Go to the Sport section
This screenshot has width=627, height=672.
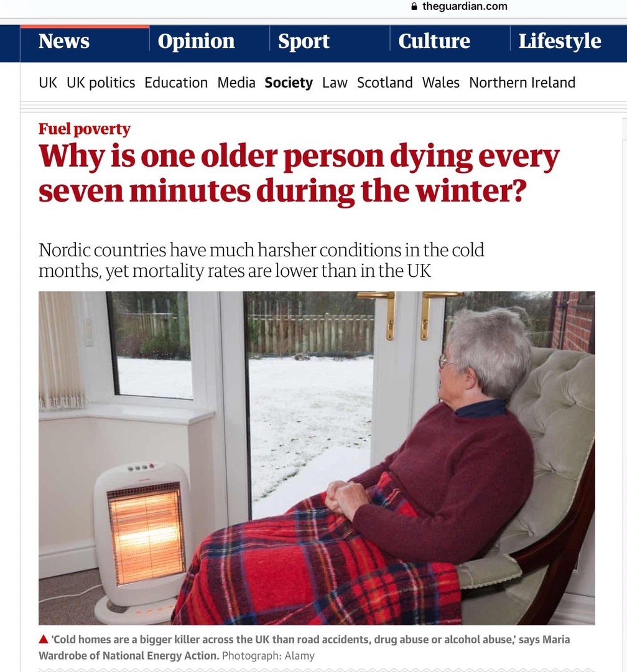304,42
